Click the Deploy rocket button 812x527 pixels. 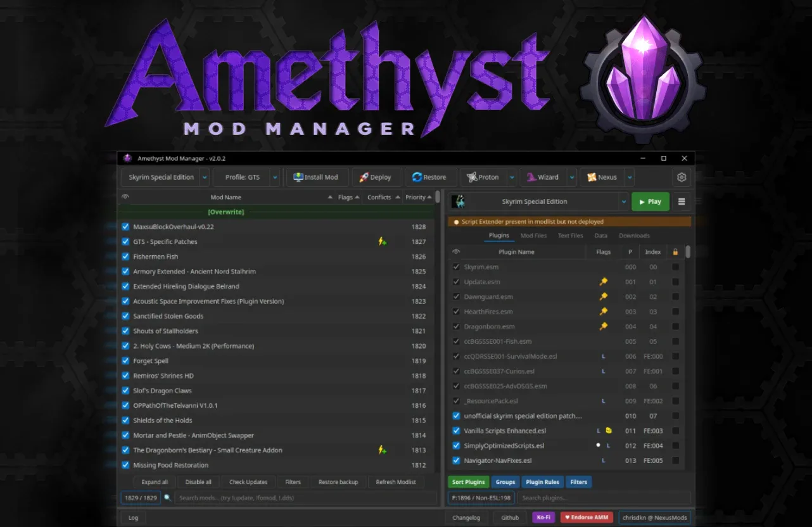[376, 177]
